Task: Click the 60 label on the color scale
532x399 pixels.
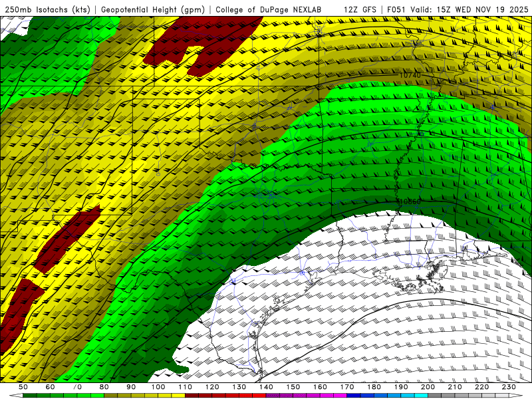Action: pyautogui.click(x=50, y=387)
